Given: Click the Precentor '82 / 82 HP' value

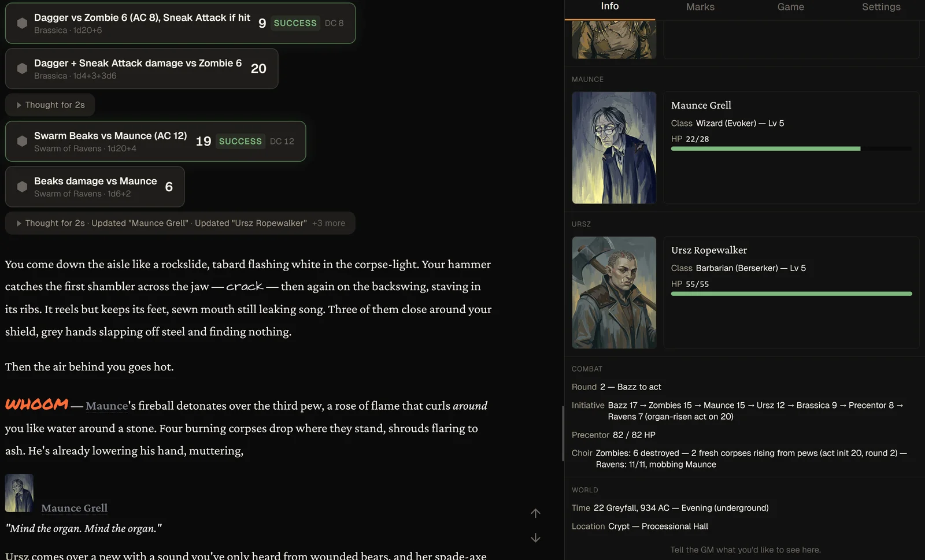Looking at the screenshot, I should pos(634,435).
